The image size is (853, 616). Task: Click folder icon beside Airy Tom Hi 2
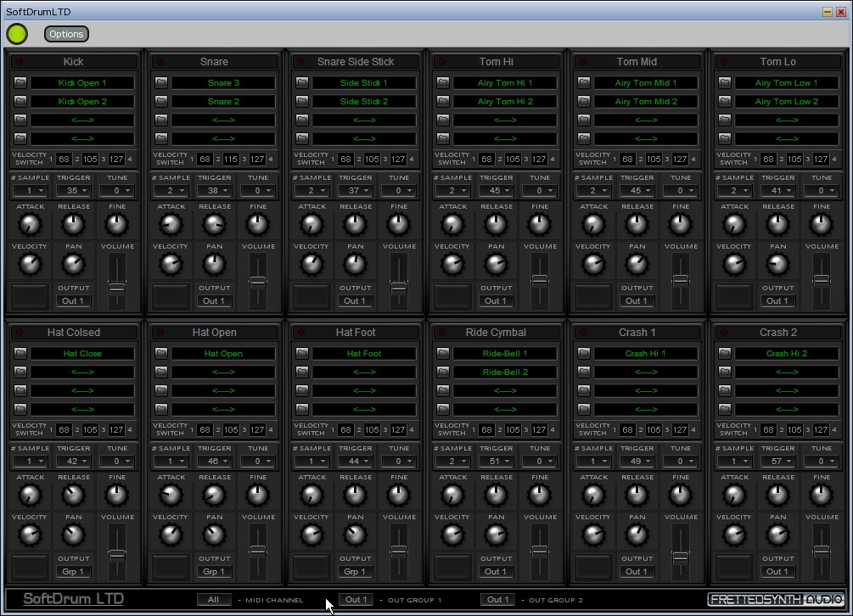point(443,101)
